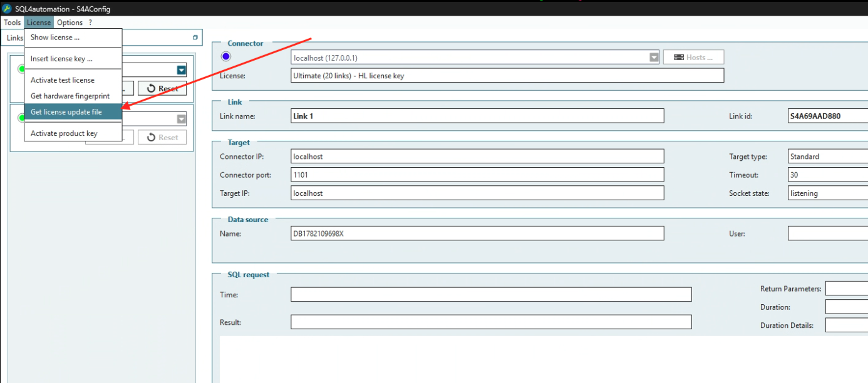Select Activate test license
Image resolution: width=868 pixels, height=383 pixels.
click(x=73, y=80)
